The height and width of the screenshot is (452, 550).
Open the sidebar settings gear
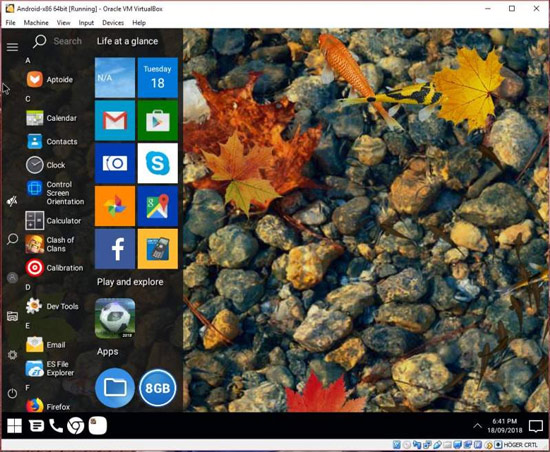tap(12, 355)
